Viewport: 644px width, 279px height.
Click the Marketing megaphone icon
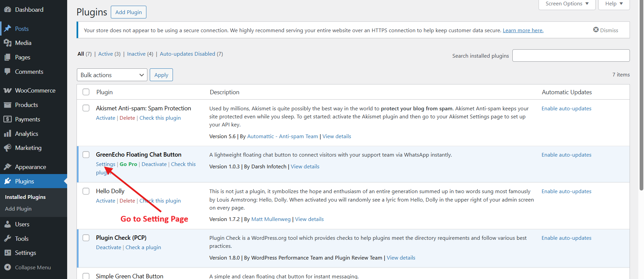pyautogui.click(x=7, y=148)
